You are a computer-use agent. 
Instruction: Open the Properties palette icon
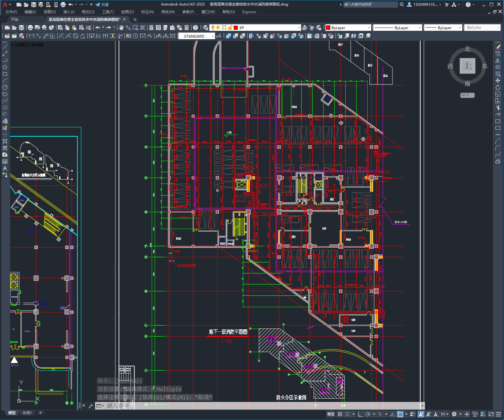point(151,28)
